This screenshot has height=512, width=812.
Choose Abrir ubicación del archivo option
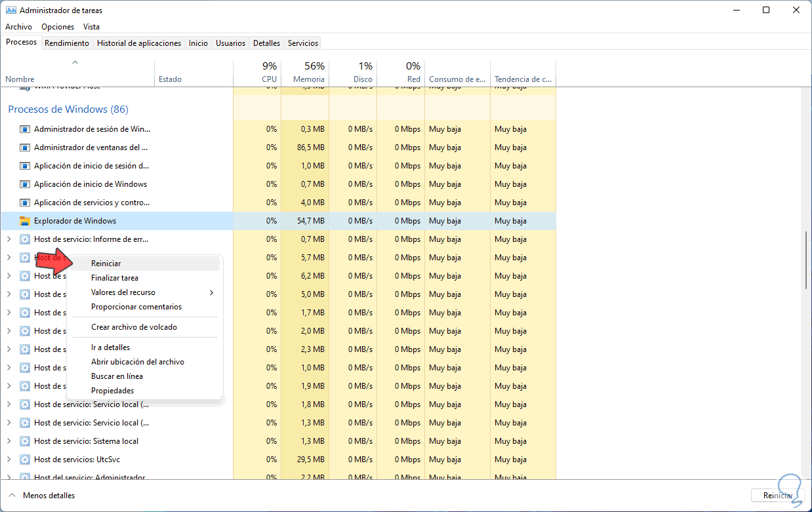[145, 362]
